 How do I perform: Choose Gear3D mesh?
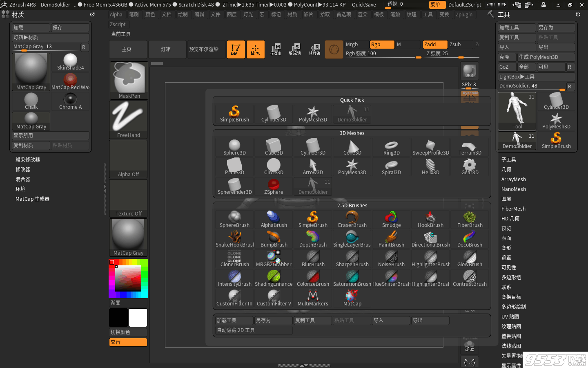pyautogui.click(x=470, y=167)
